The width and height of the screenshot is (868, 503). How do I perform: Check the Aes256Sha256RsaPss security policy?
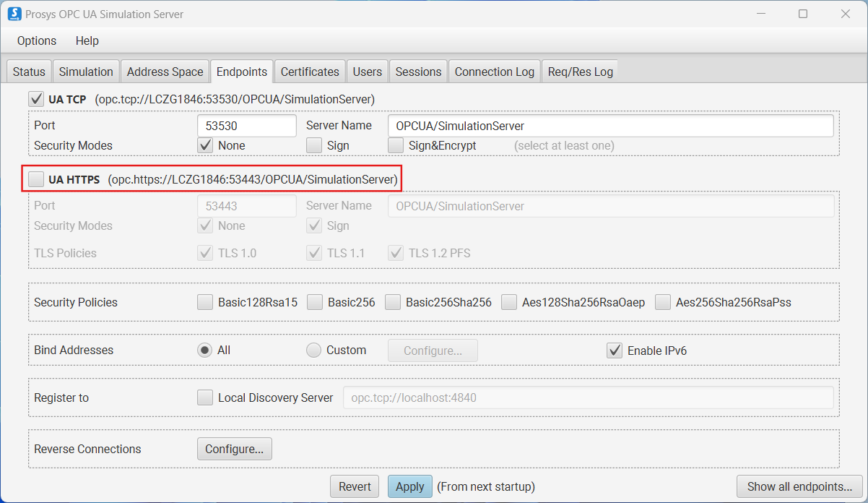663,302
